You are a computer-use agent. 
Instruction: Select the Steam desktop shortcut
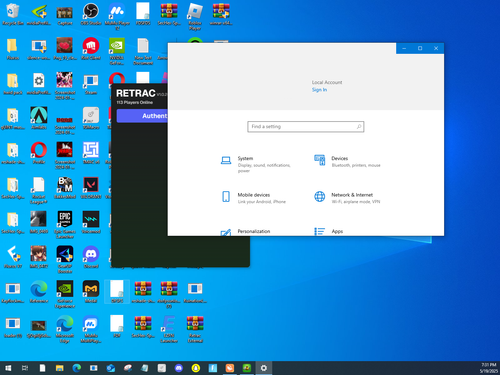[91, 84]
